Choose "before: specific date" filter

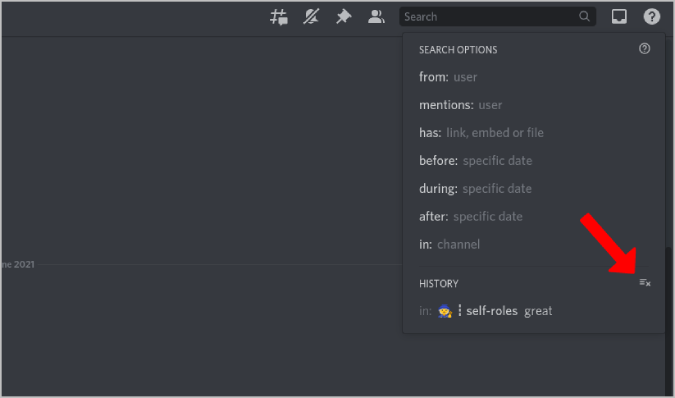coord(534,161)
